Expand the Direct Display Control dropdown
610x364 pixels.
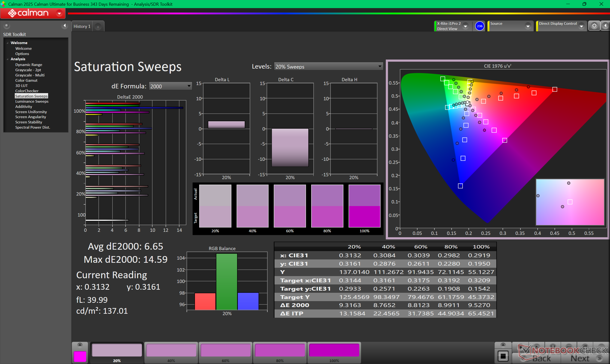point(581,26)
